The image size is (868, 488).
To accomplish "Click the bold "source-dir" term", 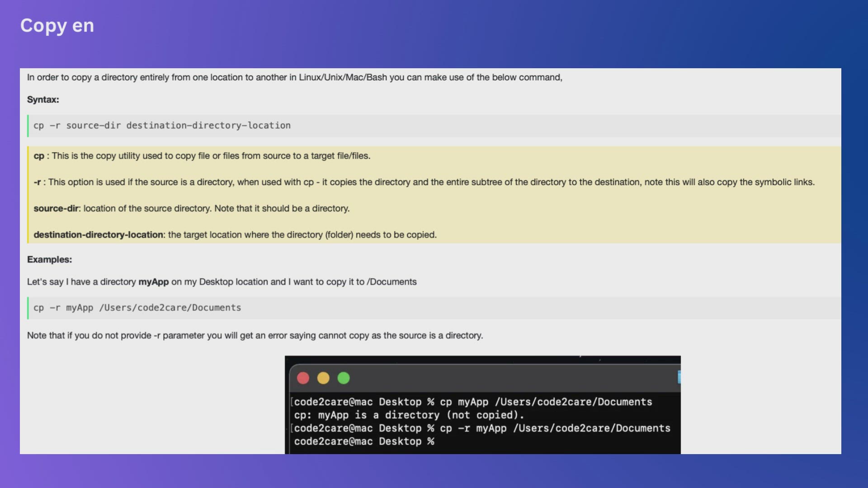I will [x=56, y=208].
